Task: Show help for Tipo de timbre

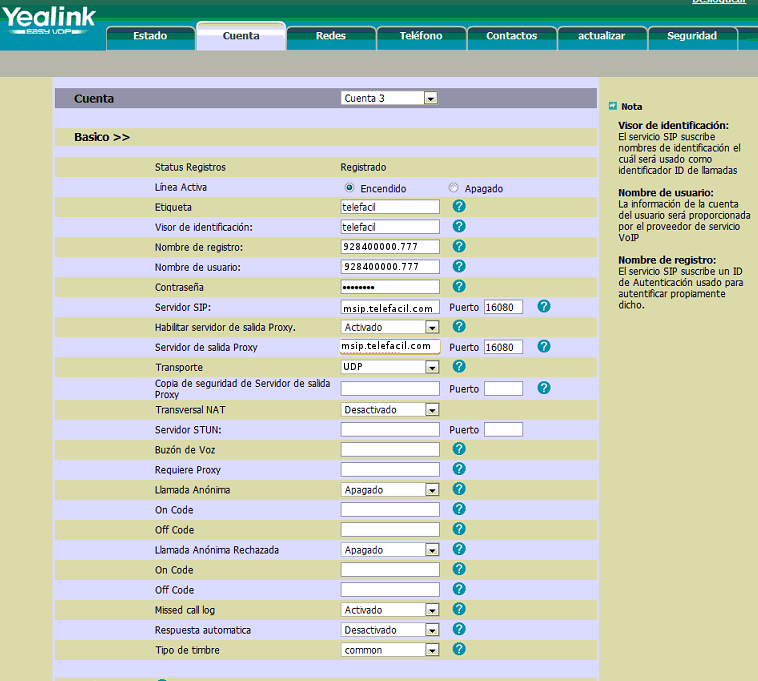Action: tap(459, 649)
